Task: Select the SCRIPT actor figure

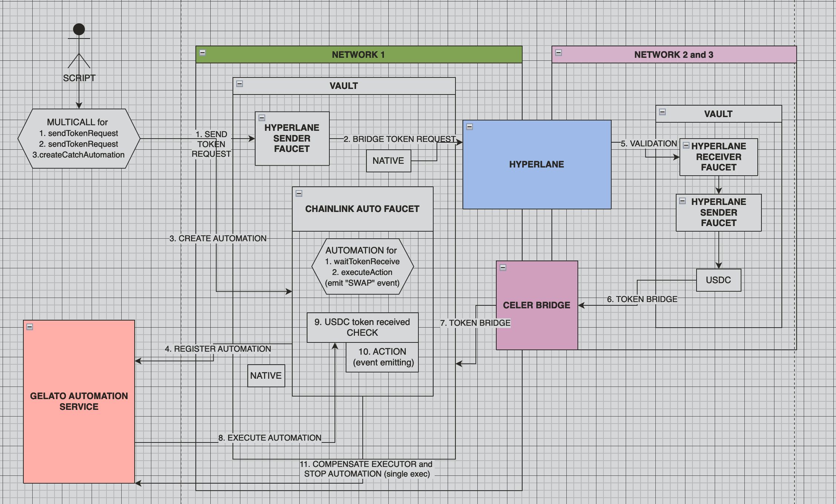Action: click(x=79, y=46)
